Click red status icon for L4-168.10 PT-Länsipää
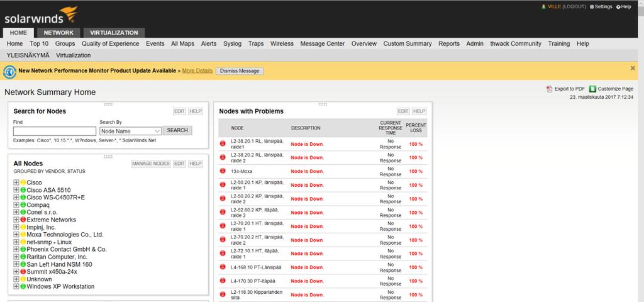 223,267
